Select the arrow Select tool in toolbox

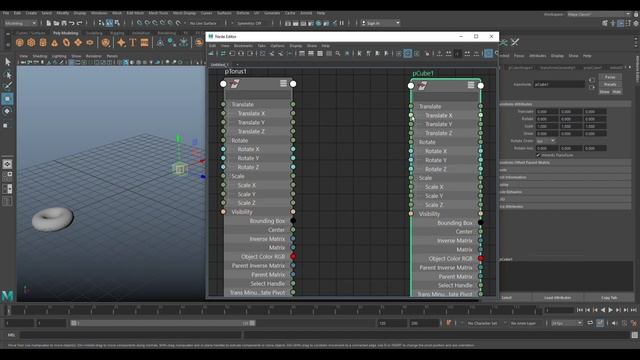[7, 62]
